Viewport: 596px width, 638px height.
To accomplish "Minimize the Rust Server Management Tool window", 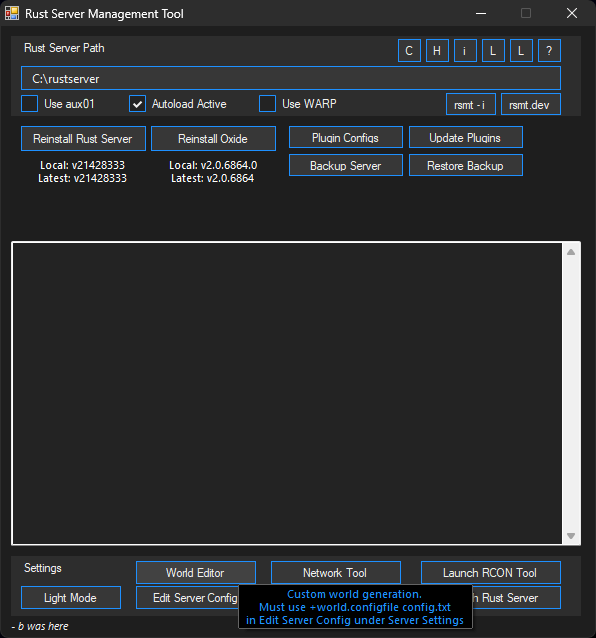I will pyautogui.click(x=481, y=13).
